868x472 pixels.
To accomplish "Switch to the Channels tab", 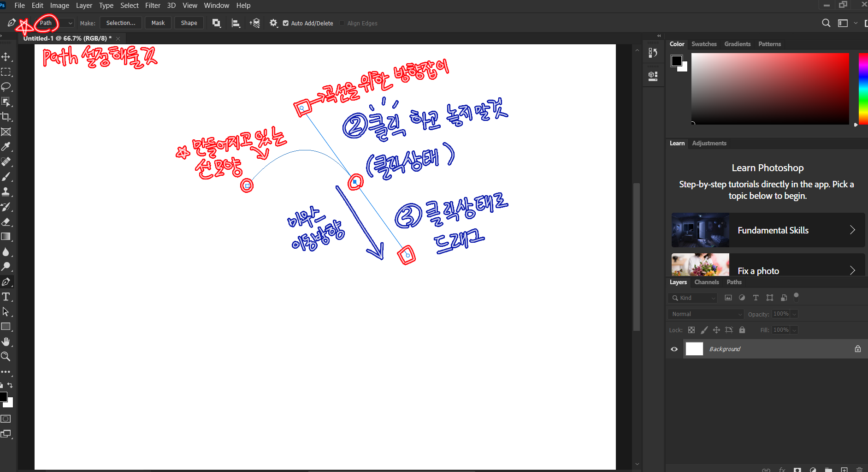I will coord(706,282).
